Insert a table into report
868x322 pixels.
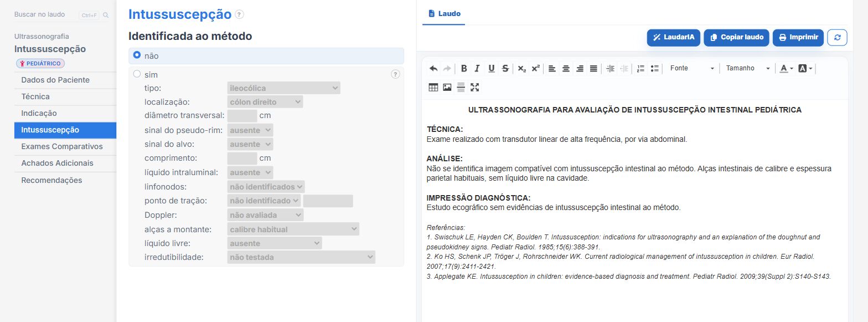tap(433, 87)
